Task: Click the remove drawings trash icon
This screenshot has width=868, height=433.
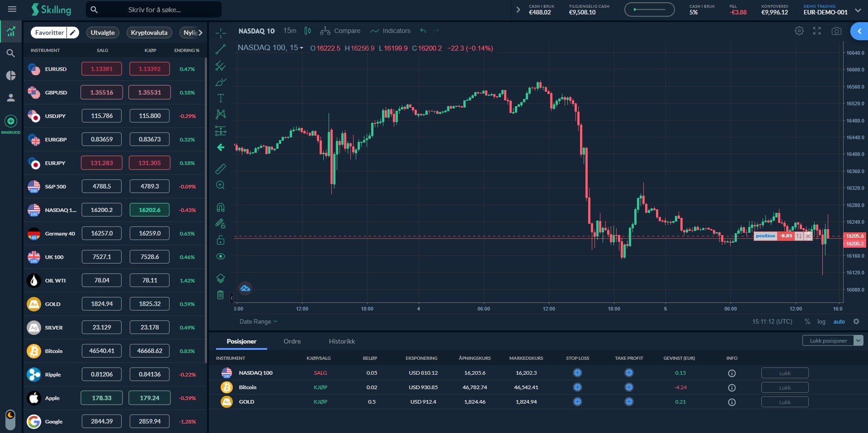Action: click(x=221, y=295)
